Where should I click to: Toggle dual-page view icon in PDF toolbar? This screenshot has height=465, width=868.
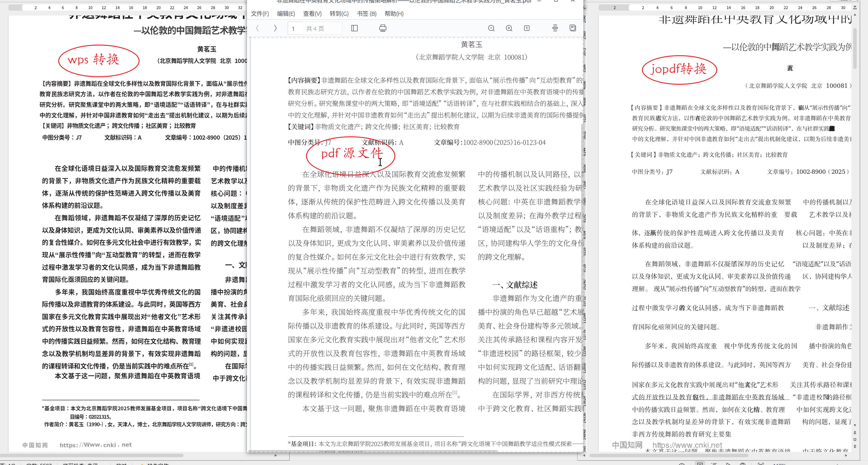click(x=572, y=28)
